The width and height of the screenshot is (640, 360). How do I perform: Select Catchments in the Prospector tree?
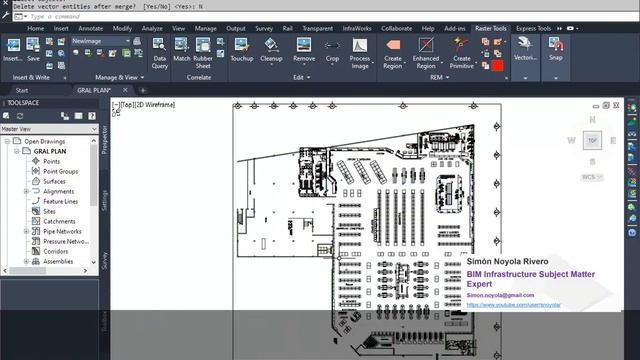point(59,221)
